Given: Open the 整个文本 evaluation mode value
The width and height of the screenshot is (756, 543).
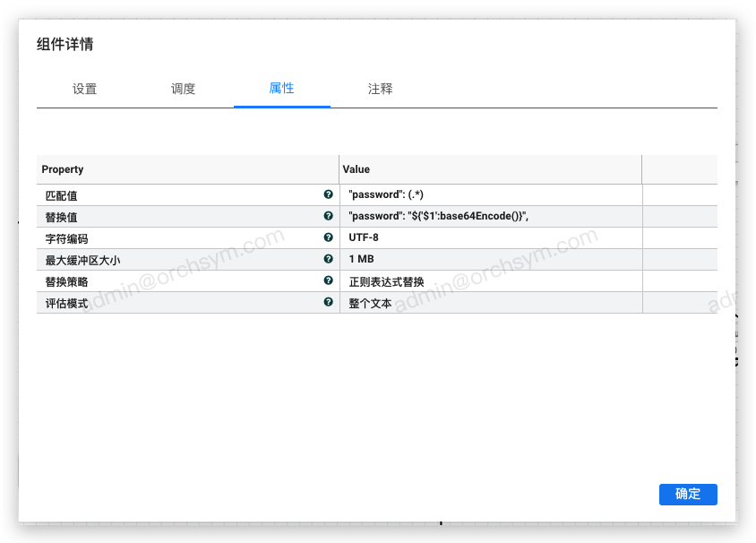Looking at the screenshot, I should click(490, 303).
